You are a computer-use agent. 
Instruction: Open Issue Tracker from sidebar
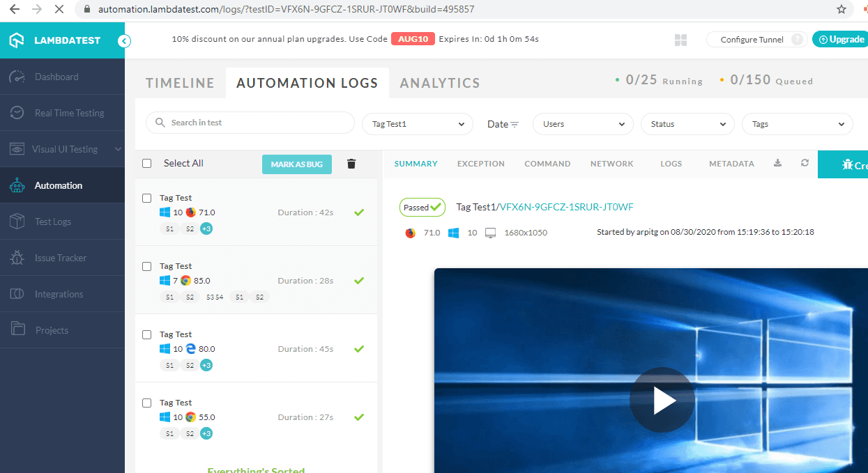[x=61, y=258]
